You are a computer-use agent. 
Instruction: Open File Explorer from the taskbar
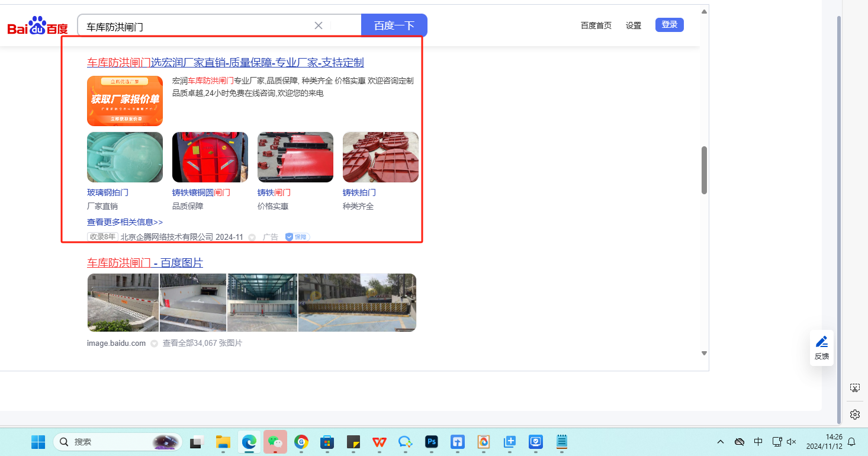coord(223,442)
